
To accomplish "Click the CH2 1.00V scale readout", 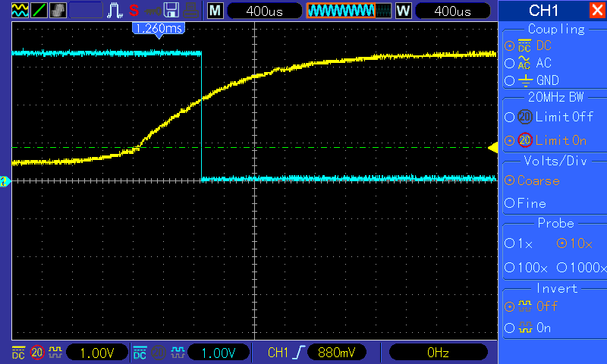I will pyautogui.click(x=219, y=353).
